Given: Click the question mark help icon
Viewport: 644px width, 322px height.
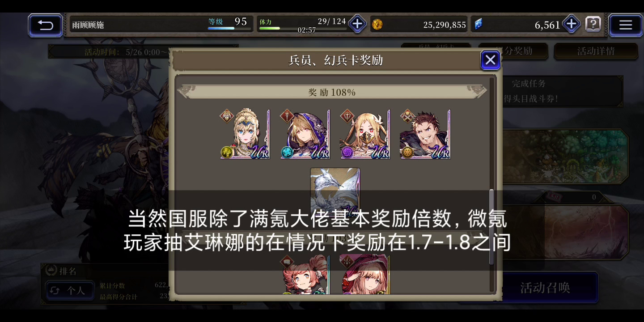Looking at the screenshot, I should [x=593, y=24].
